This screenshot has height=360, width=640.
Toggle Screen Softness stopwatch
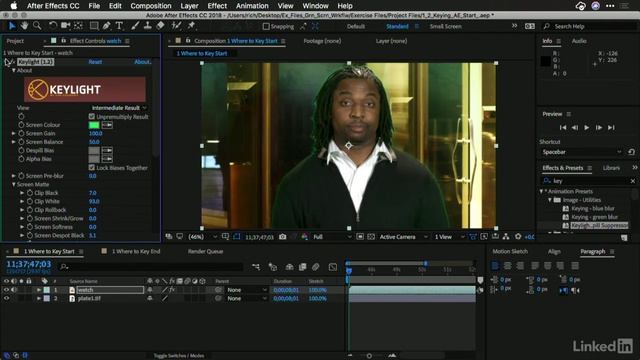tap(30, 227)
